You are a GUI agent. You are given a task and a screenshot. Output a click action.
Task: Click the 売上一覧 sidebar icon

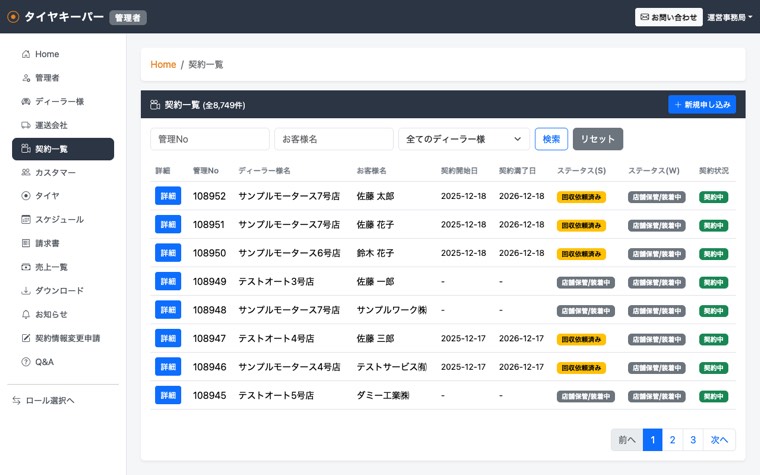[x=26, y=267]
